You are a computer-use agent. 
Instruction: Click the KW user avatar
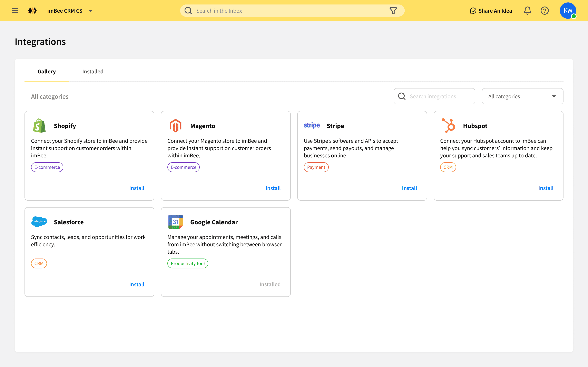[x=568, y=11]
